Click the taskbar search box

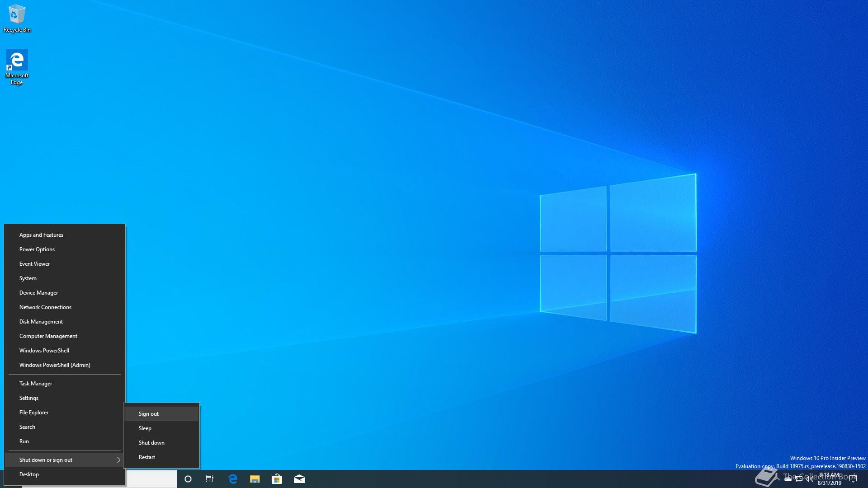(x=151, y=479)
